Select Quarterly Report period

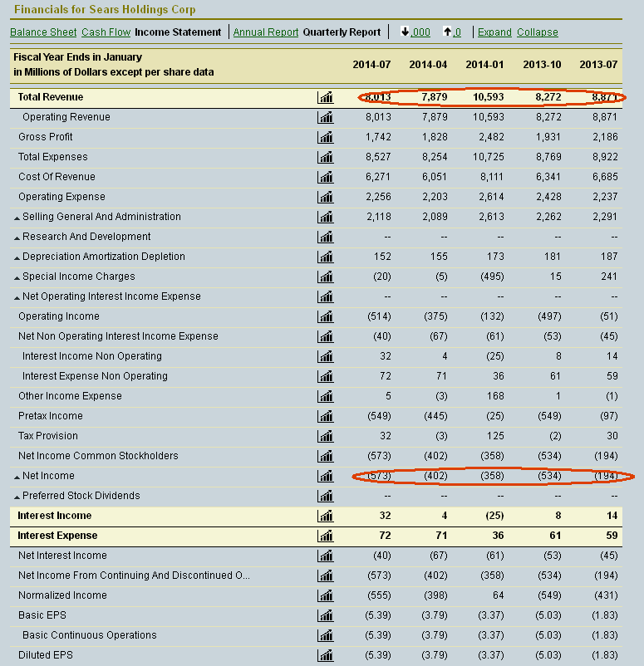(342, 32)
